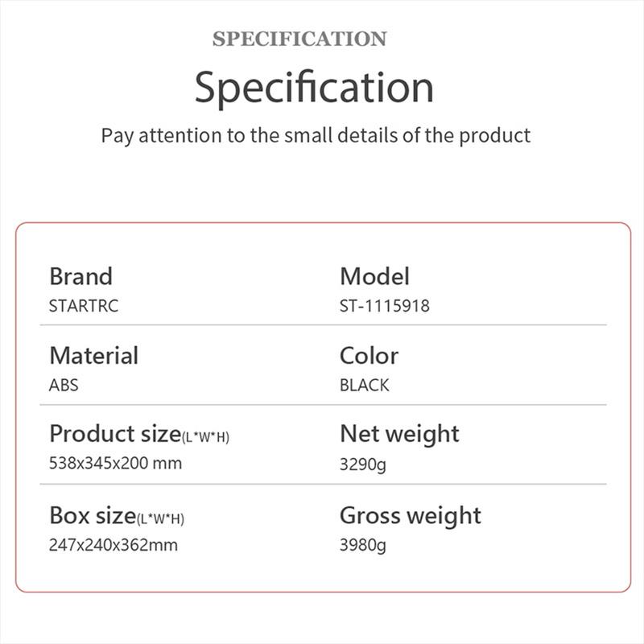Click the Net weight label
Screen dimensions: 644x644
[399, 434]
